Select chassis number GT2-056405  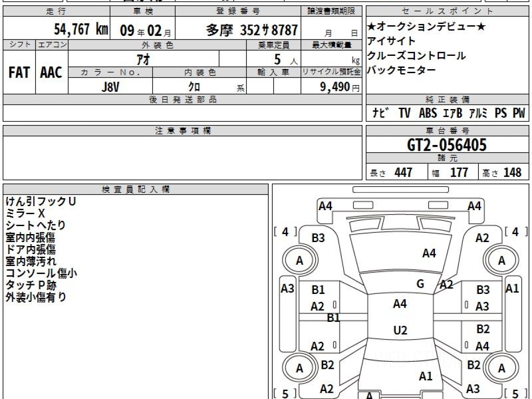pos(447,145)
